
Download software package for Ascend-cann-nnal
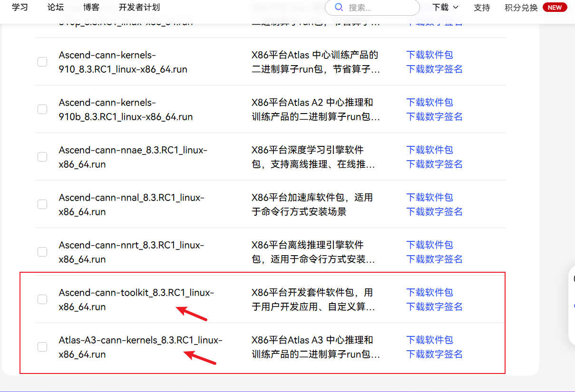[429, 197]
